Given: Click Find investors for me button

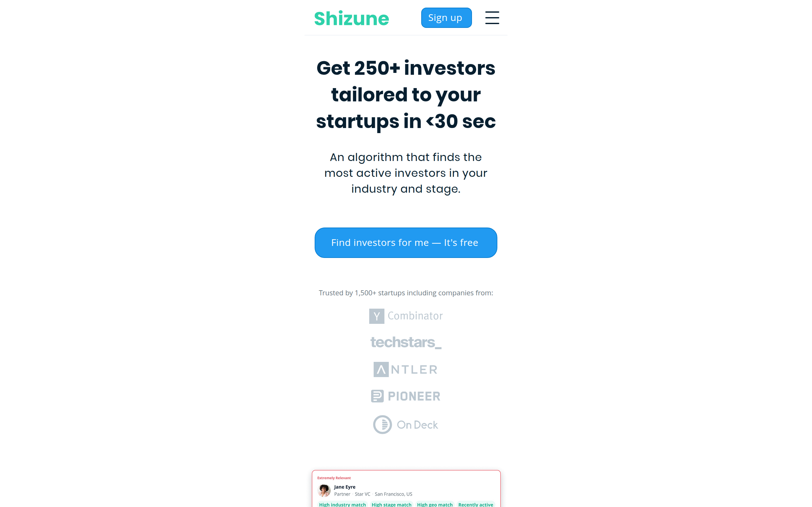Looking at the screenshot, I should tap(406, 243).
